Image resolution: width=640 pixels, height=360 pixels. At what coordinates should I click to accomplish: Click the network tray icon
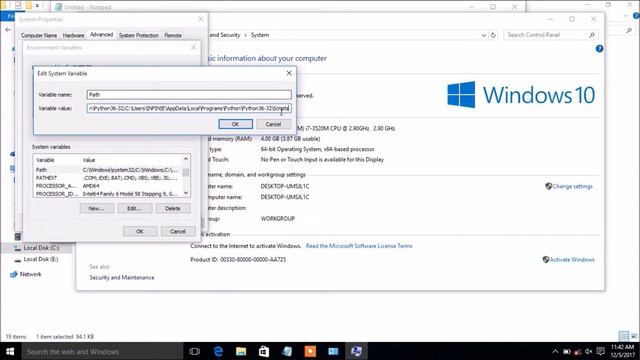tap(578, 351)
